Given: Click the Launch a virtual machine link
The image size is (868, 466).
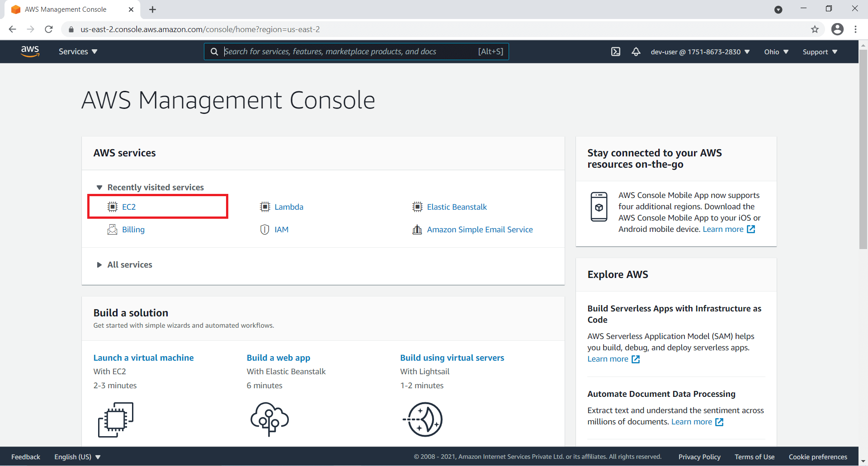Looking at the screenshot, I should pyautogui.click(x=143, y=357).
